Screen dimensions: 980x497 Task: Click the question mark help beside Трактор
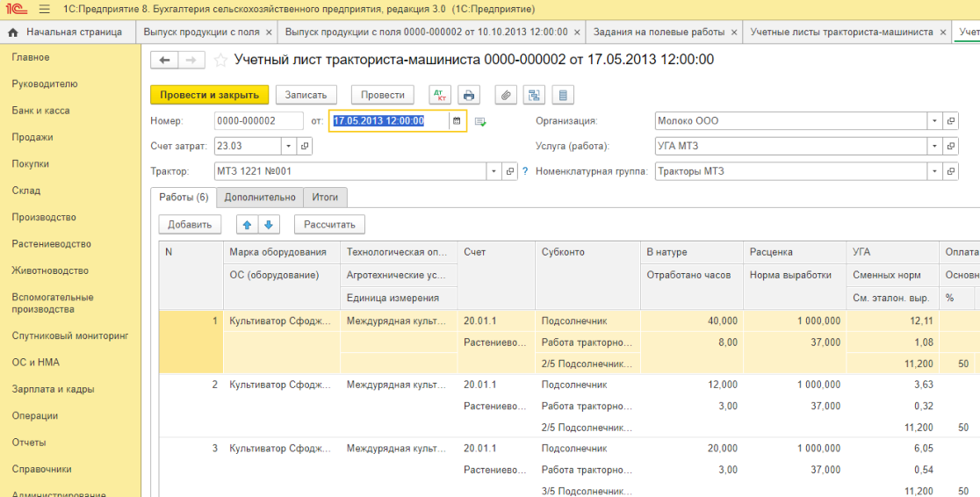(525, 171)
